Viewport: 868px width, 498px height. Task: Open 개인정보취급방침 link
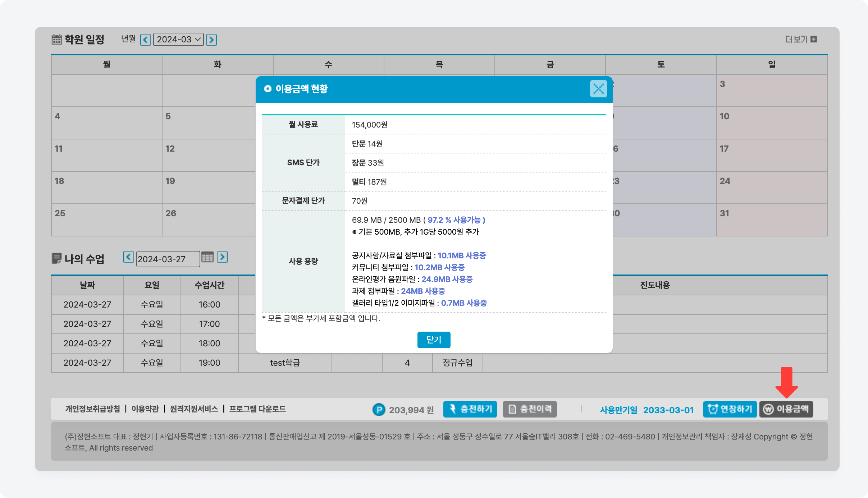[92, 409]
